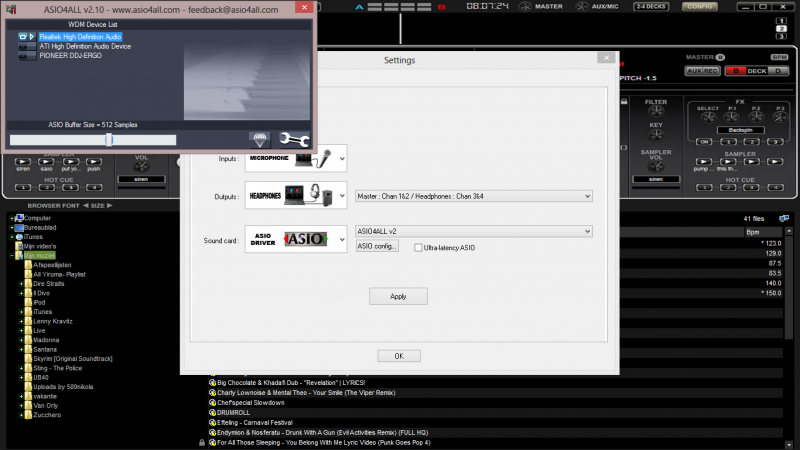The image size is (800, 450).
Task: Click the right deck BPM button
Action: pyautogui.click(x=779, y=57)
